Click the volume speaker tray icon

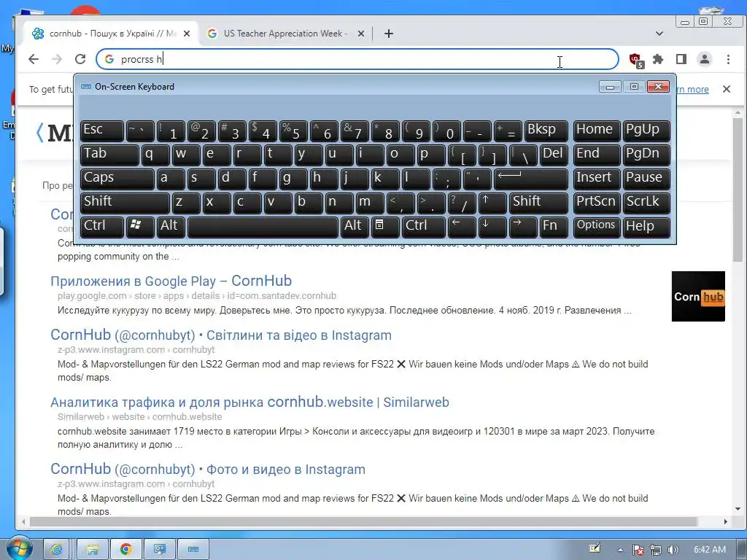673,550
